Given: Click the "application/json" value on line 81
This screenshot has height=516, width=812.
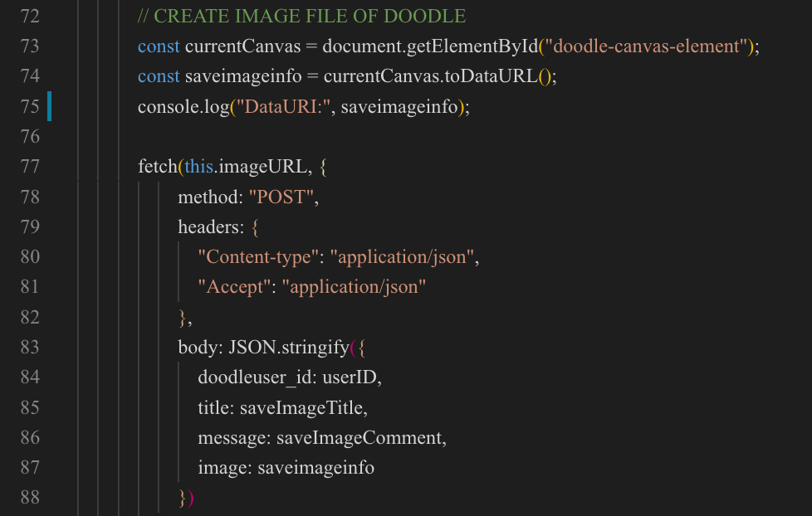Looking at the screenshot, I should (x=354, y=287).
